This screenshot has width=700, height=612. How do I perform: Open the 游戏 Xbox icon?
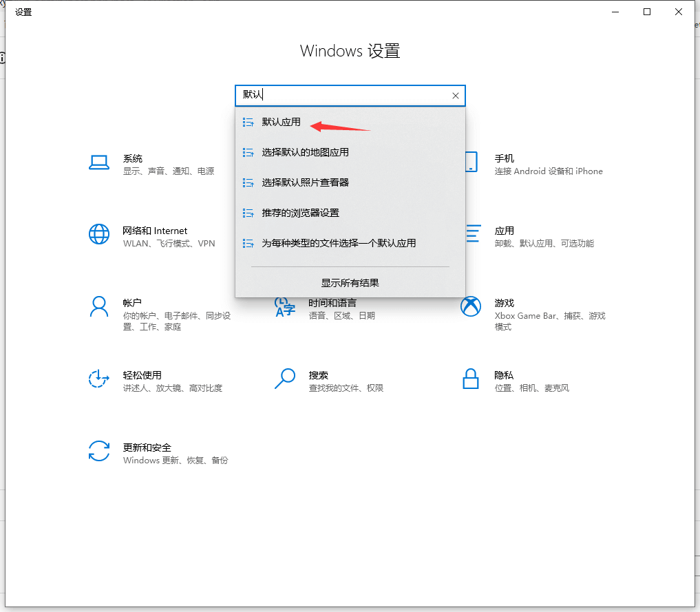click(x=471, y=306)
